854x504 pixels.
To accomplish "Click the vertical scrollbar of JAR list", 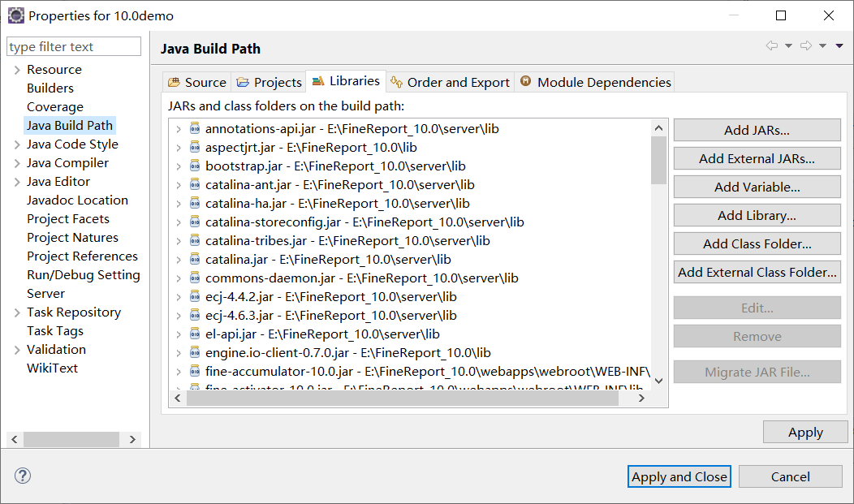I will (658, 243).
